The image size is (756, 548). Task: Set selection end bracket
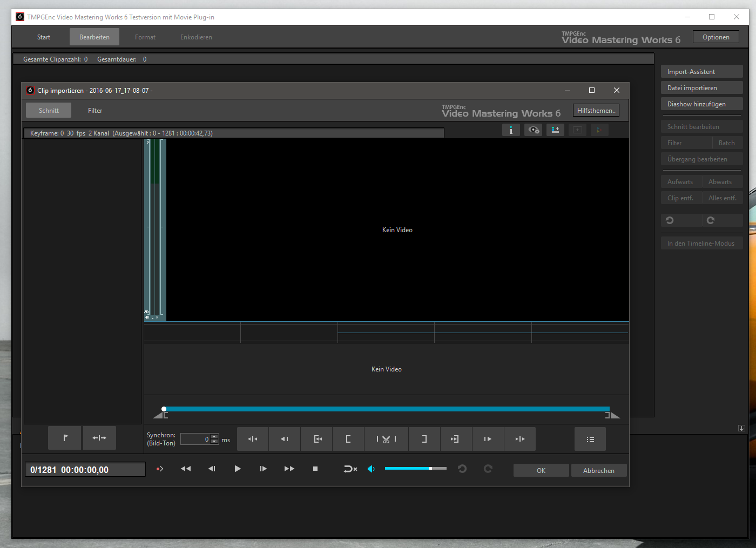pyautogui.click(x=424, y=439)
